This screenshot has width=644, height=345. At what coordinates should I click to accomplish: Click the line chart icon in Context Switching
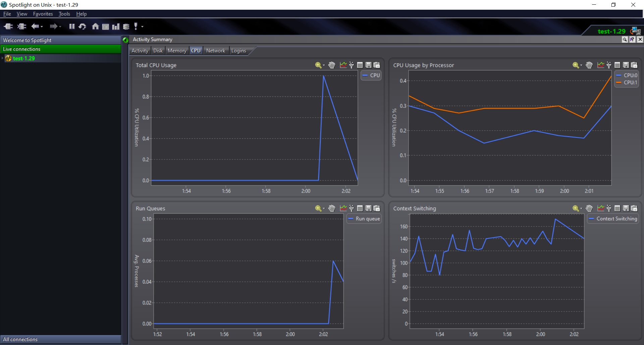click(601, 208)
